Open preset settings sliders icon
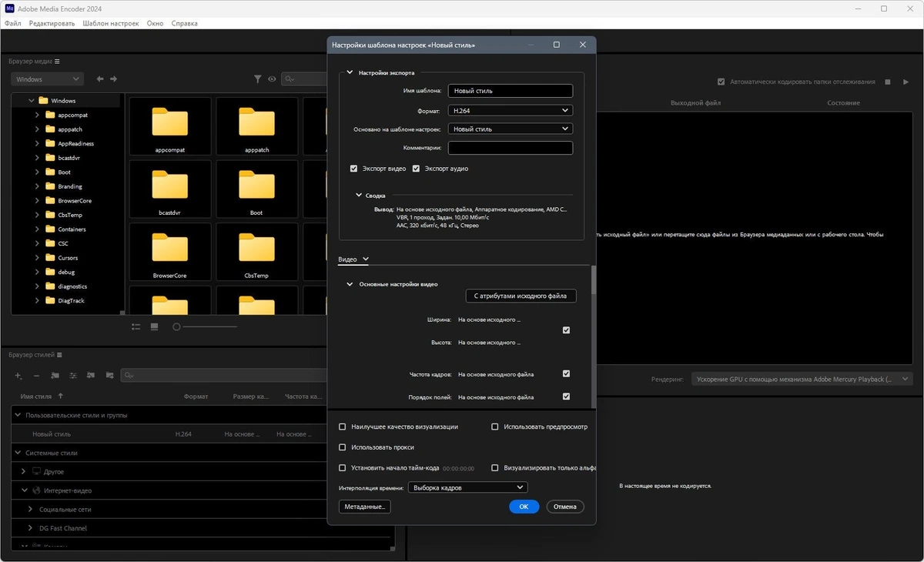This screenshot has height=562, width=924. [x=73, y=376]
